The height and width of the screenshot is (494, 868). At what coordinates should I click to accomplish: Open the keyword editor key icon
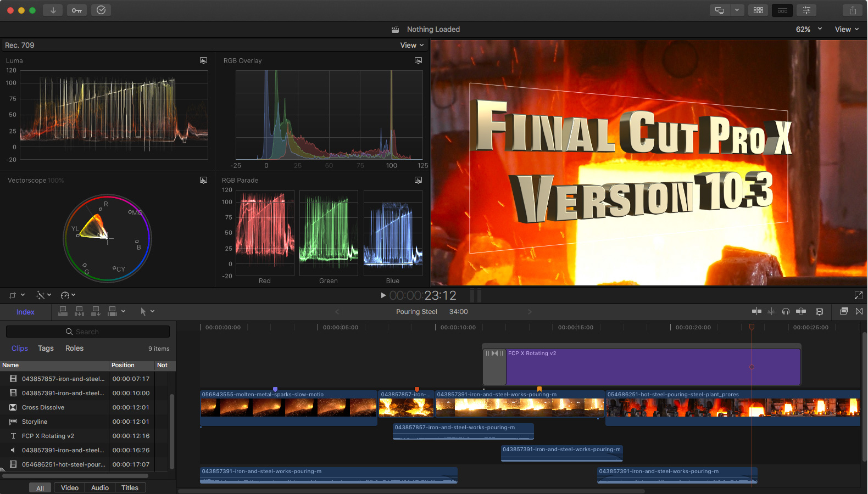pyautogui.click(x=77, y=10)
